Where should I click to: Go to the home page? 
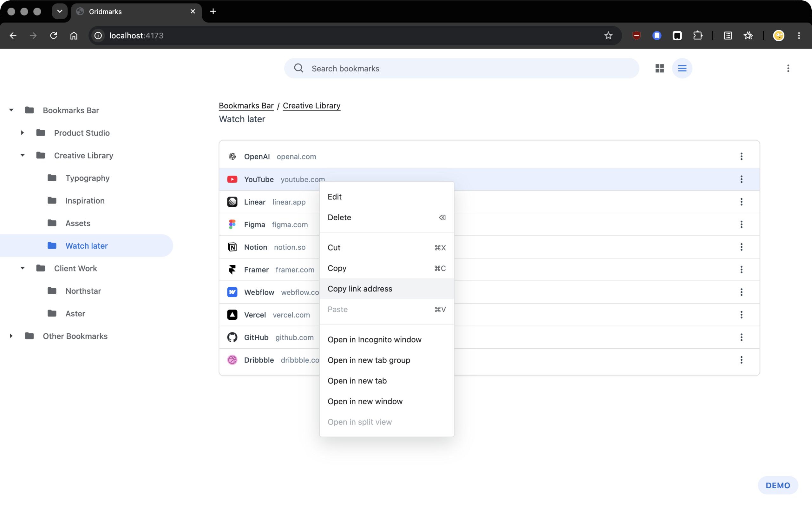pyautogui.click(x=74, y=36)
